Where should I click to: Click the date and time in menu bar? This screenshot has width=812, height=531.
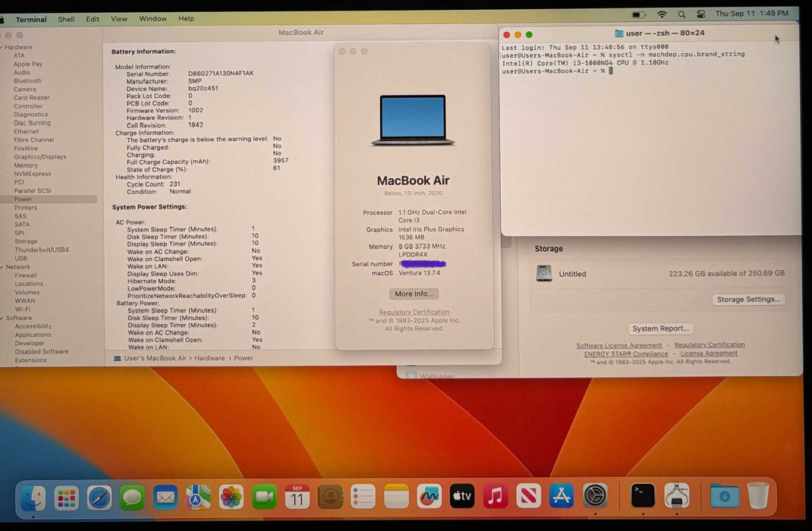(x=751, y=14)
